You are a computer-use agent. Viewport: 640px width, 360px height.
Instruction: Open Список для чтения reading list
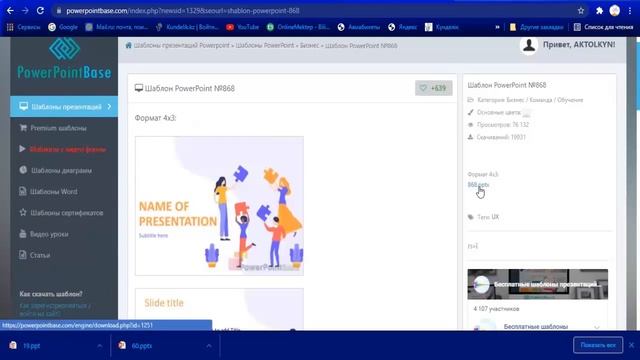coord(603,27)
